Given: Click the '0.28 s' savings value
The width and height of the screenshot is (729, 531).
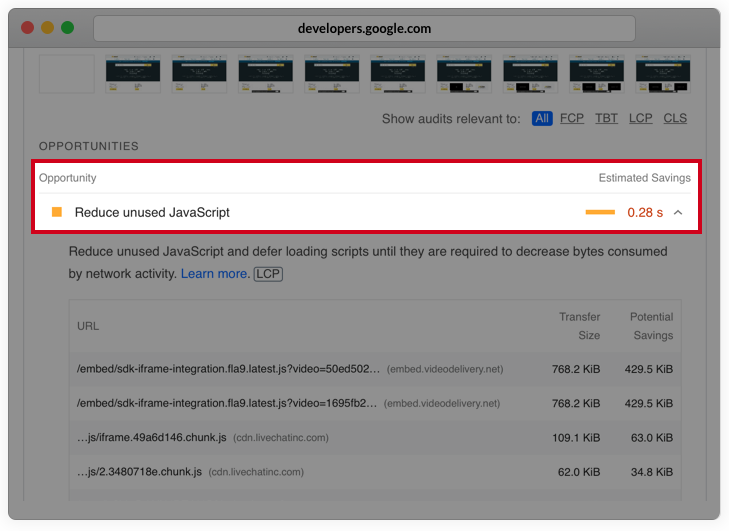Looking at the screenshot, I should point(645,212).
